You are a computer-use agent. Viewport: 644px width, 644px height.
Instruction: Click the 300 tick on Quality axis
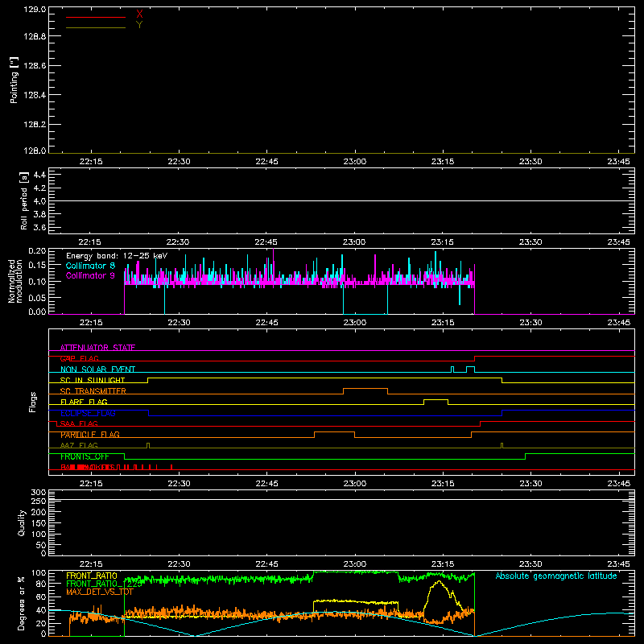pos(39,493)
